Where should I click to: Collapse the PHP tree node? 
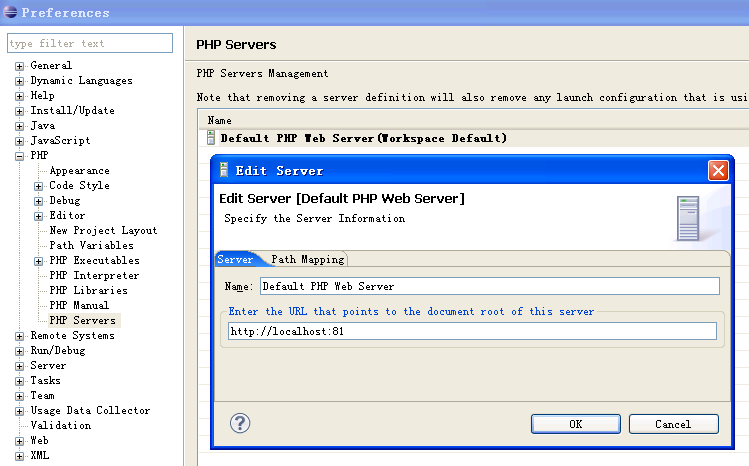(x=19, y=156)
